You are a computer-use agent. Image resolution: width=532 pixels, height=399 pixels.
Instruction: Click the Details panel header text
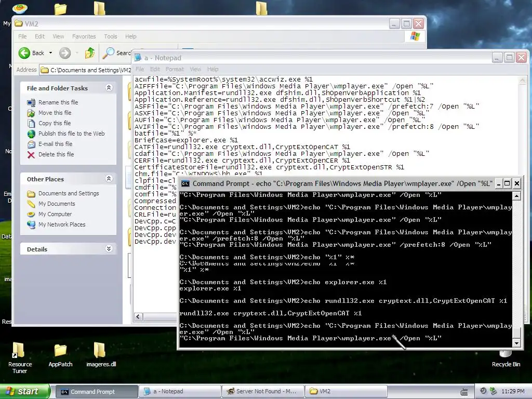tap(37, 249)
